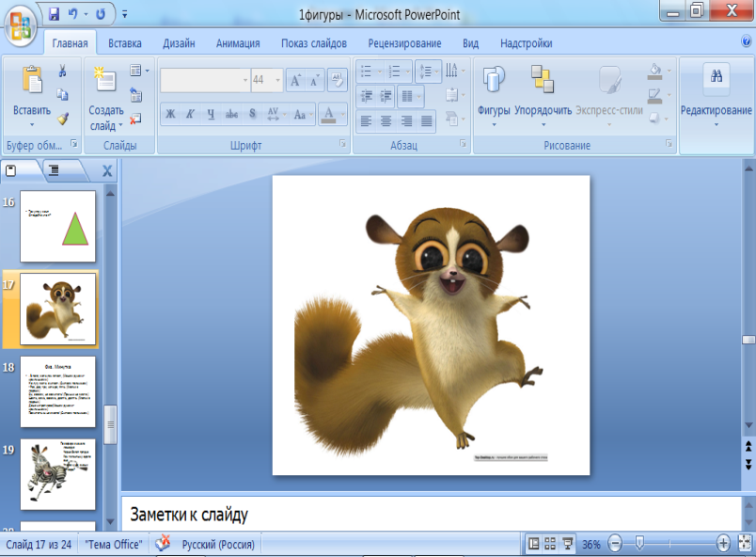This screenshot has width=756, height=557.
Task: Select the slide 19 zebra thumbnail
Action: click(58, 474)
